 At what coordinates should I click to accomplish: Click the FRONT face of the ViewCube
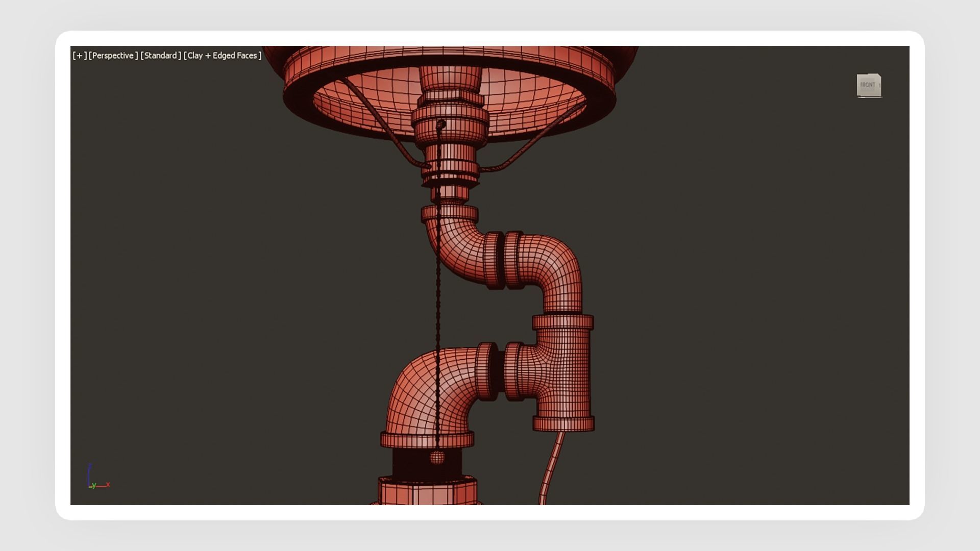pyautogui.click(x=867, y=85)
